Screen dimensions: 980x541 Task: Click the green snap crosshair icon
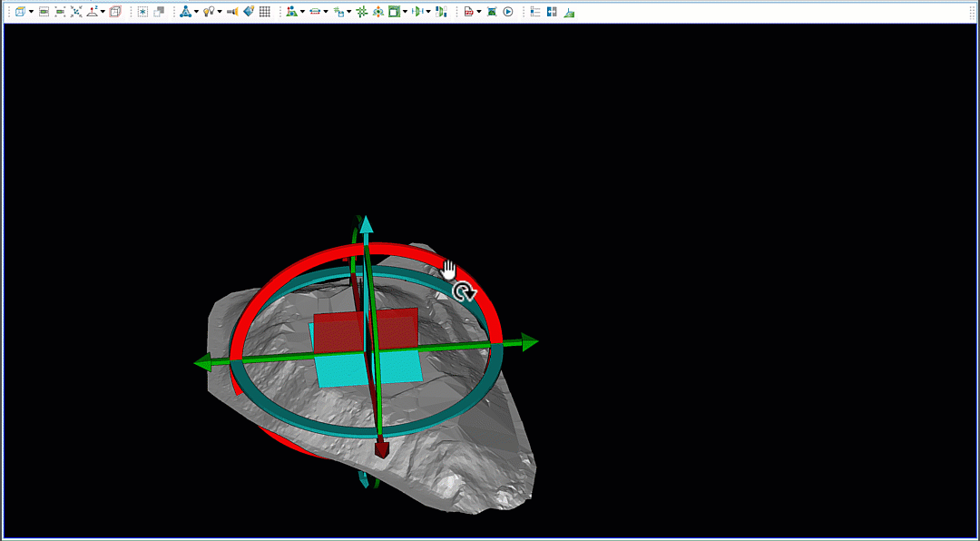(361, 12)
